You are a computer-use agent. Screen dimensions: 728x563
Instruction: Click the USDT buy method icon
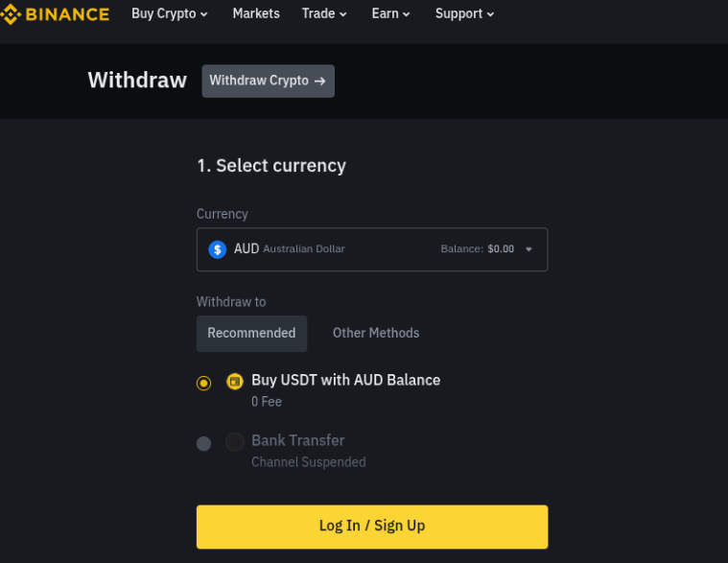tap(235, 381)
